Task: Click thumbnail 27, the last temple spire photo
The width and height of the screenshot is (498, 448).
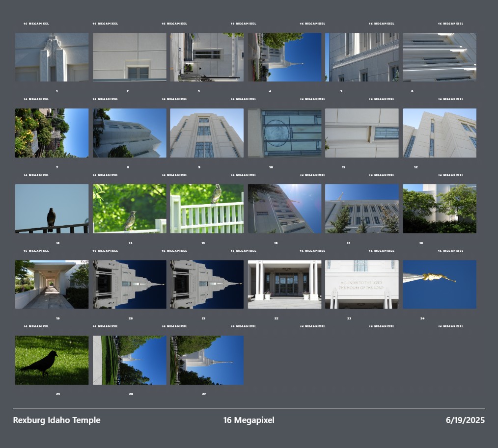Action: [x=207, y=360]
